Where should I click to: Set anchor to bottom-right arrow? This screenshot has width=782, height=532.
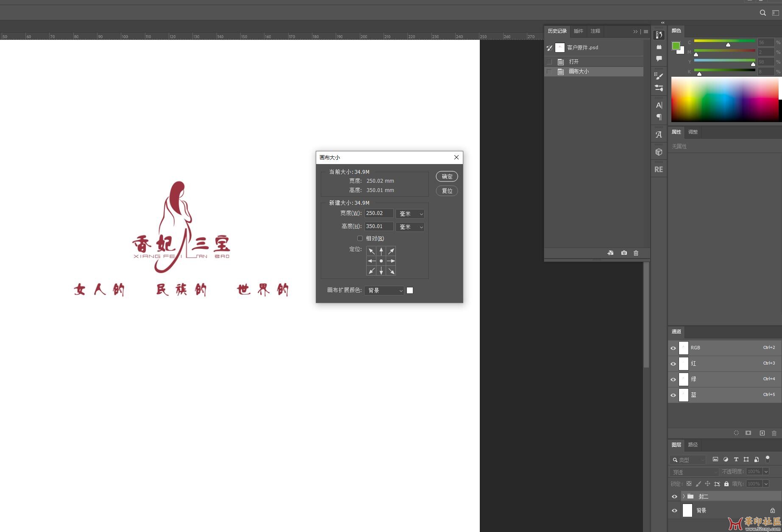391,271
